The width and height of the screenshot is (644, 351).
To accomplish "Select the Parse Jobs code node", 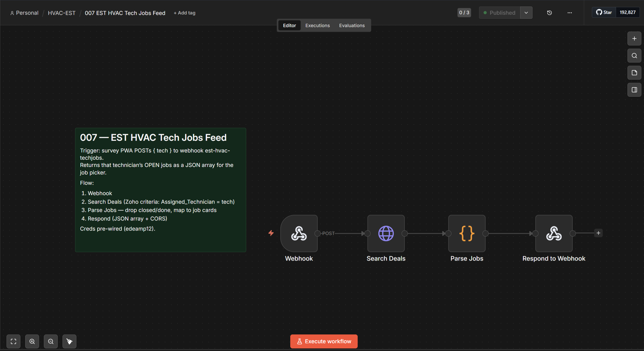I will [467, 233].
